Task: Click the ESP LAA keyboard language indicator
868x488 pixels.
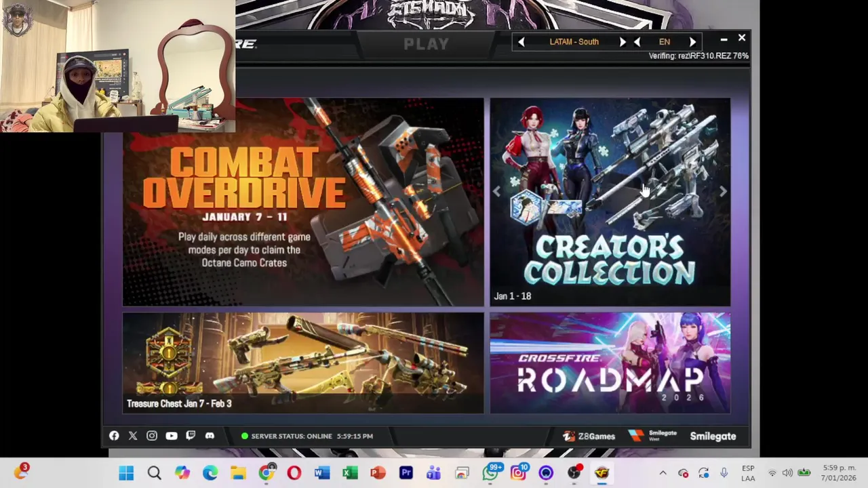Action: click(x=748, y=473)
